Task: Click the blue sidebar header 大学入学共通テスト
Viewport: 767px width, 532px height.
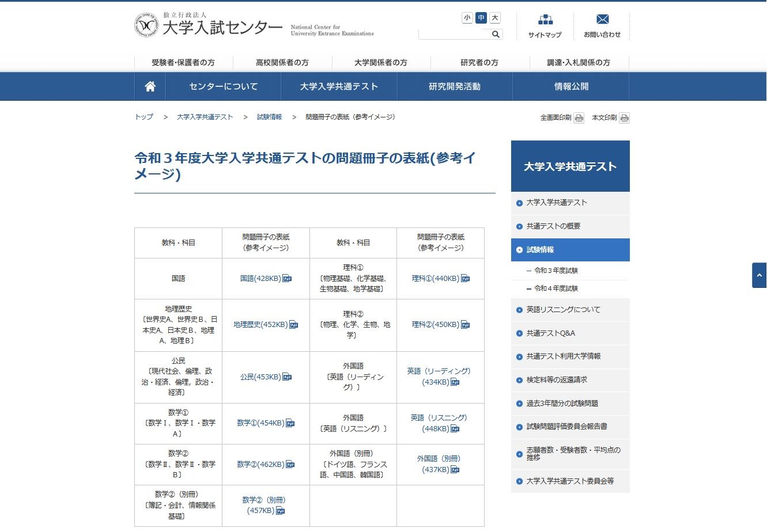Action: click(570, 166)
